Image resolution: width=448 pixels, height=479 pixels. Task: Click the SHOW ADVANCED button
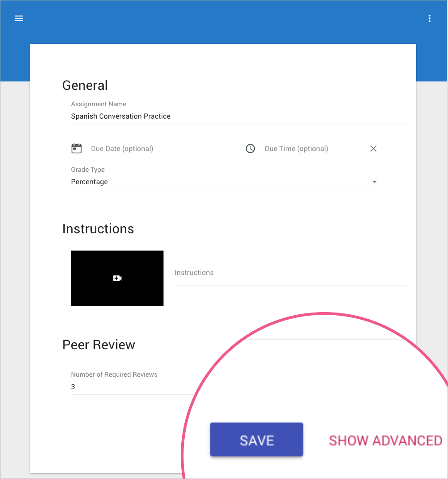(x=386, y=440)
